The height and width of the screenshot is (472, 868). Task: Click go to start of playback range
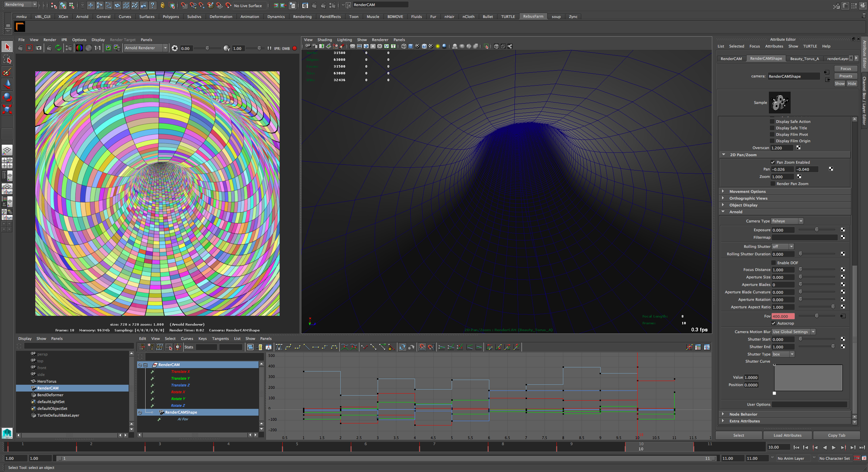[796, 448]
